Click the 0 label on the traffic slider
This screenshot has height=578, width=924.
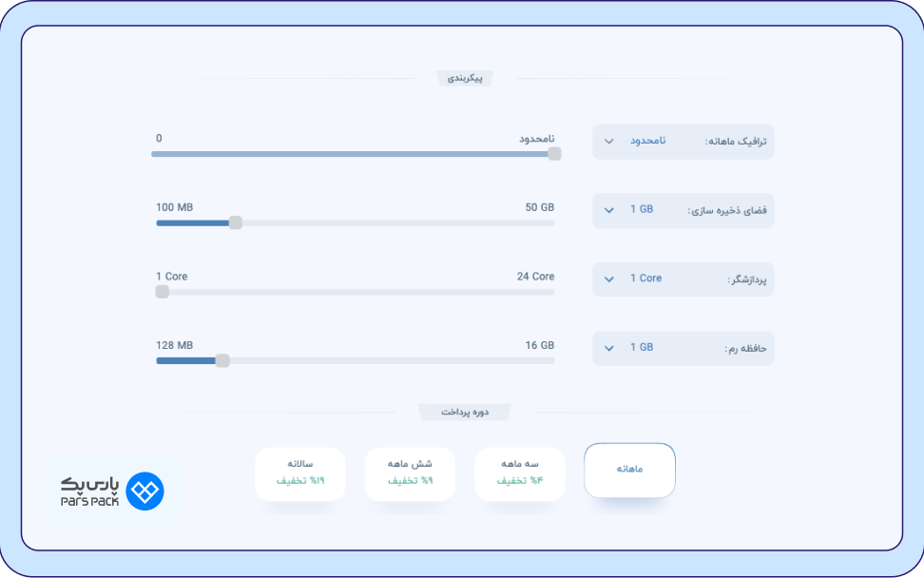click(x=159, y=139)
